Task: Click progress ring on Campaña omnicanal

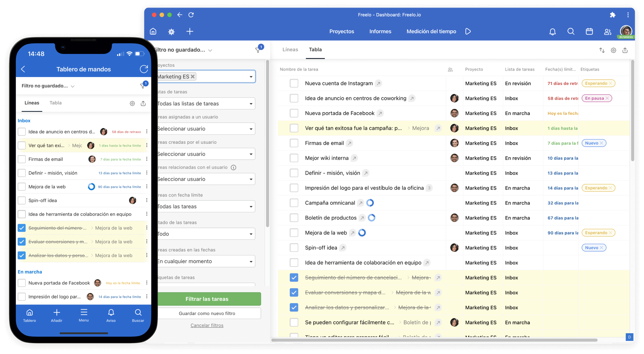Action: click(370, 203)
